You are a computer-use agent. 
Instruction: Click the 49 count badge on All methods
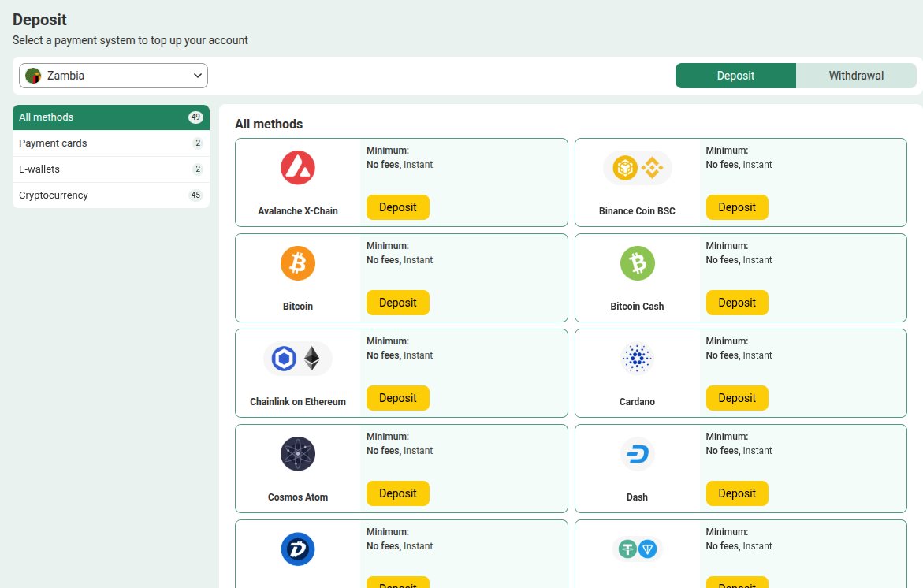coord(195,117)
